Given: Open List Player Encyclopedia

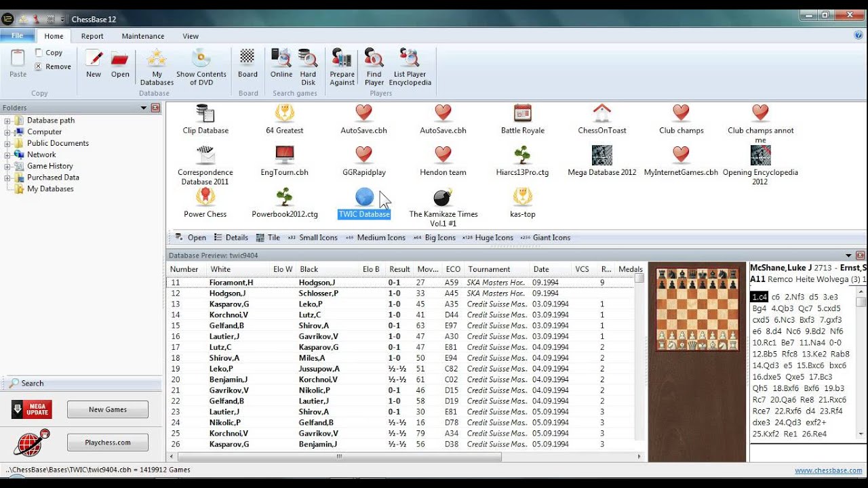Looking at the screenshot, I should 410,66.
